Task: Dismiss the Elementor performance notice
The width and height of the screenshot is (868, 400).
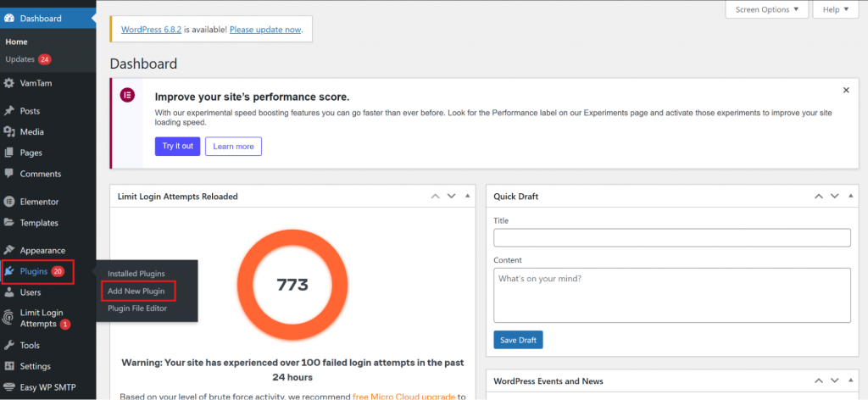Action: tap(845, 90)
